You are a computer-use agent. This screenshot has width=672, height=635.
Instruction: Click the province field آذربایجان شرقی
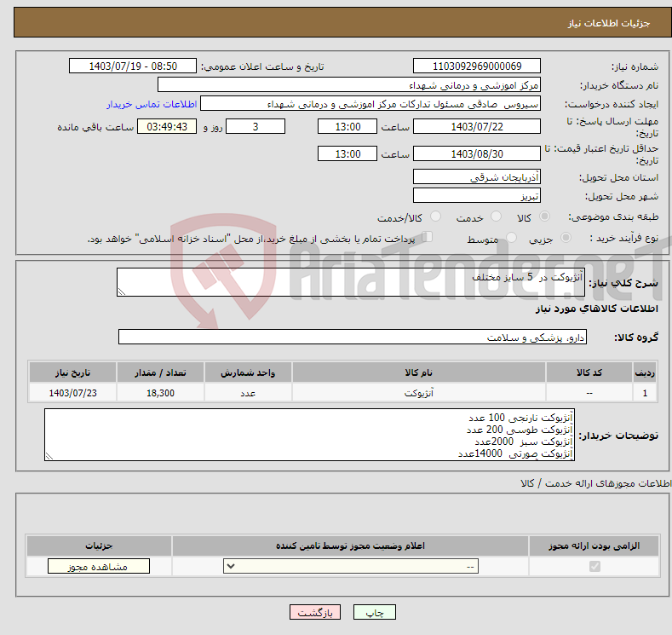coord(477,176)
